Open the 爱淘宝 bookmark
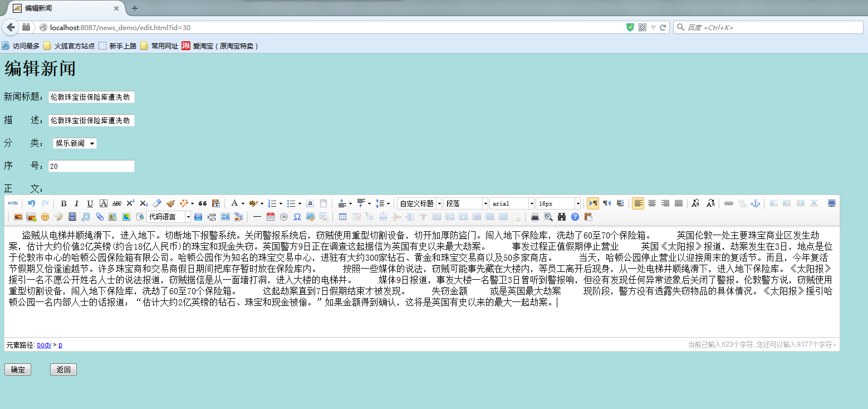The height and width of the screenshot is (409, 868). click(220, 46)
